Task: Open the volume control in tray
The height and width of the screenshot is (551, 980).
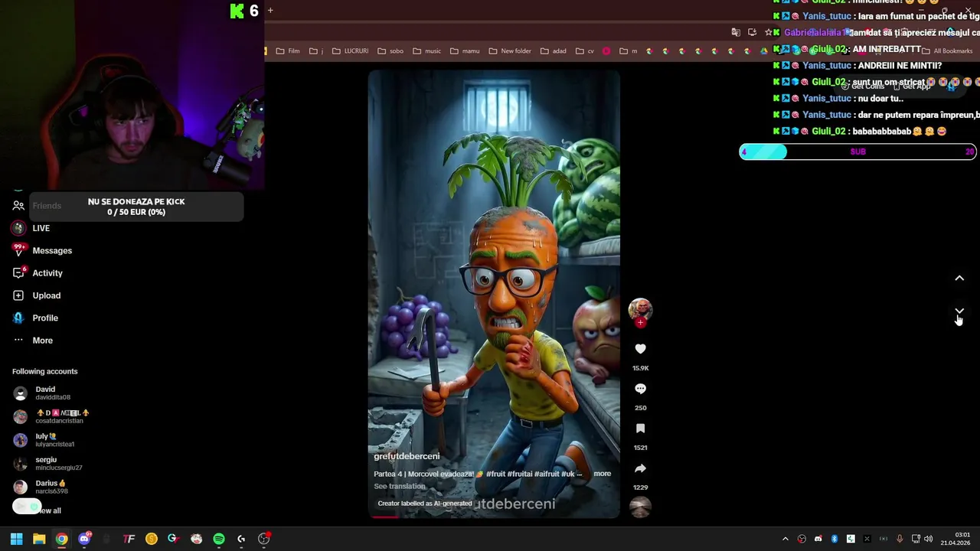Action: coord(929,539)
